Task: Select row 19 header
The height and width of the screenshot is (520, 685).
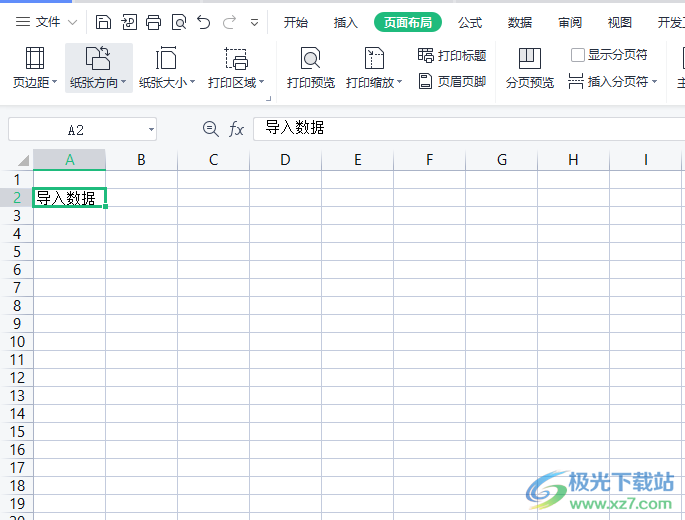Action: click(17, 504)
